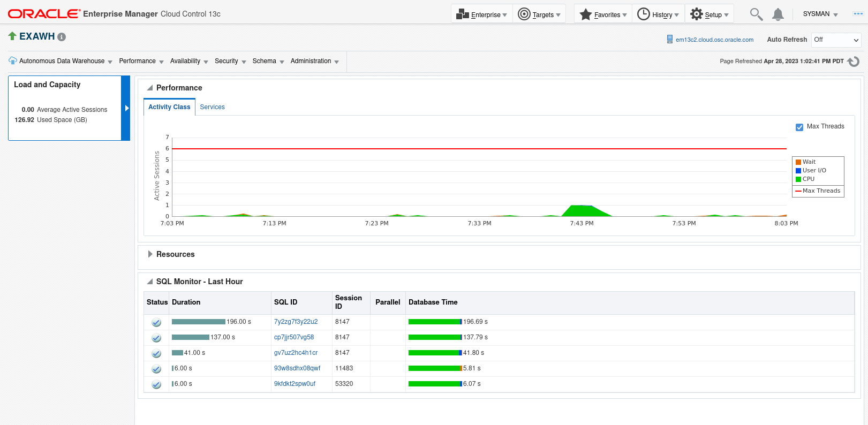Click the refresh page icon
Image resolution: width=868 pixels, height=425 pixels.
854,62
